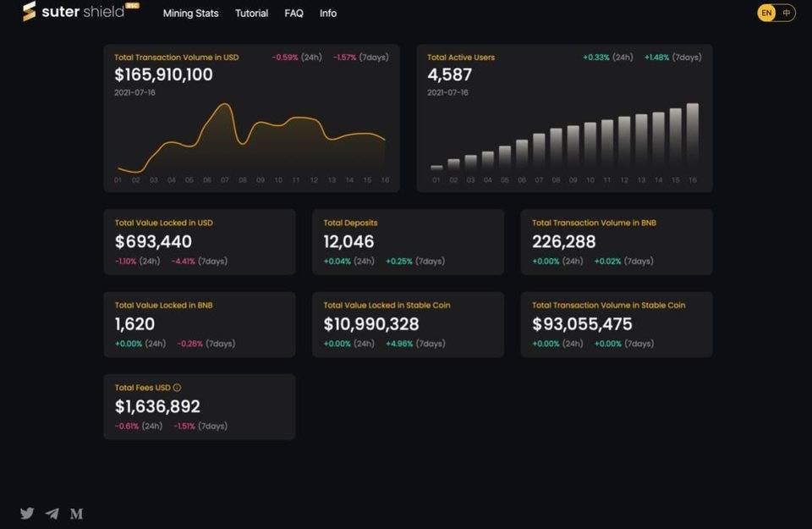Click the Total Value Locked in Stable Coin value
Viewport: 812px width, 529px height.
pyautogui.click(x=371, y=324)
